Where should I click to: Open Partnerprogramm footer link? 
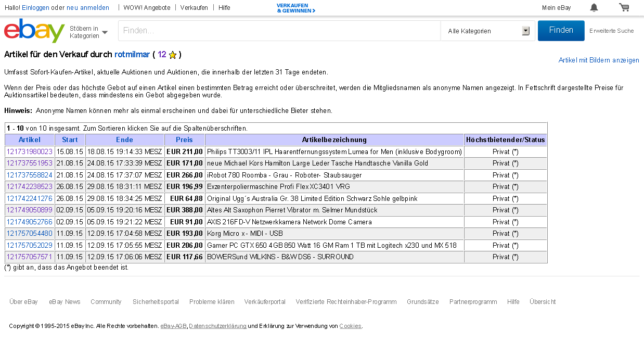point(473,302)
